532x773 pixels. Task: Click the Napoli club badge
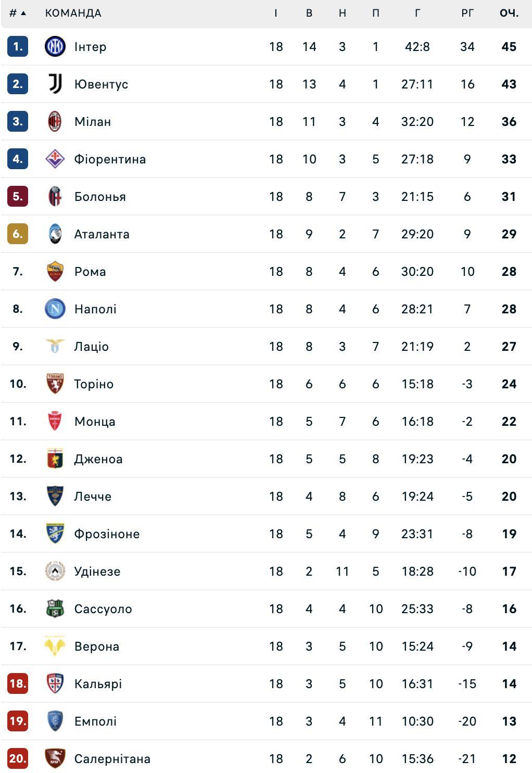pos(55,309)
